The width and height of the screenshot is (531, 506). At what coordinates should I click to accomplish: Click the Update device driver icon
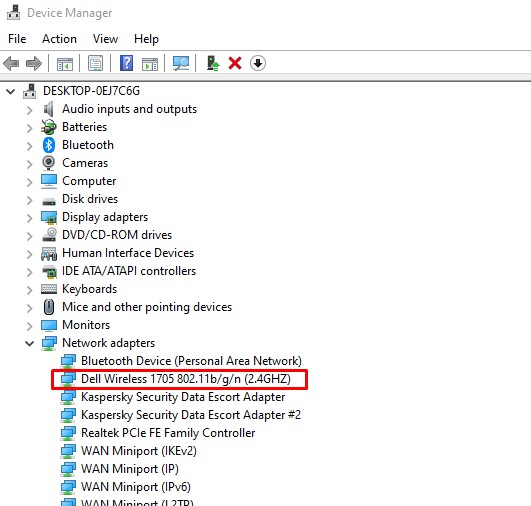pos(213,63)
